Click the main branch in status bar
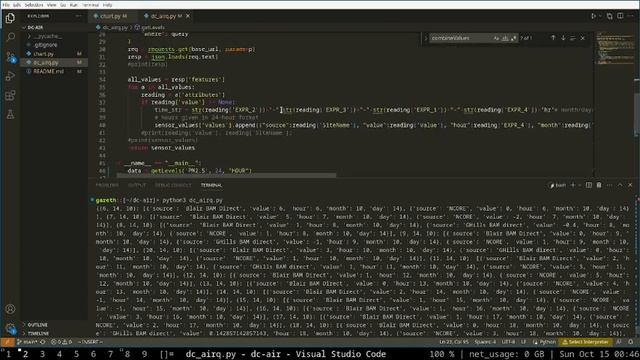The height and width of the screenshot is (360, 640). click(27, 342)
